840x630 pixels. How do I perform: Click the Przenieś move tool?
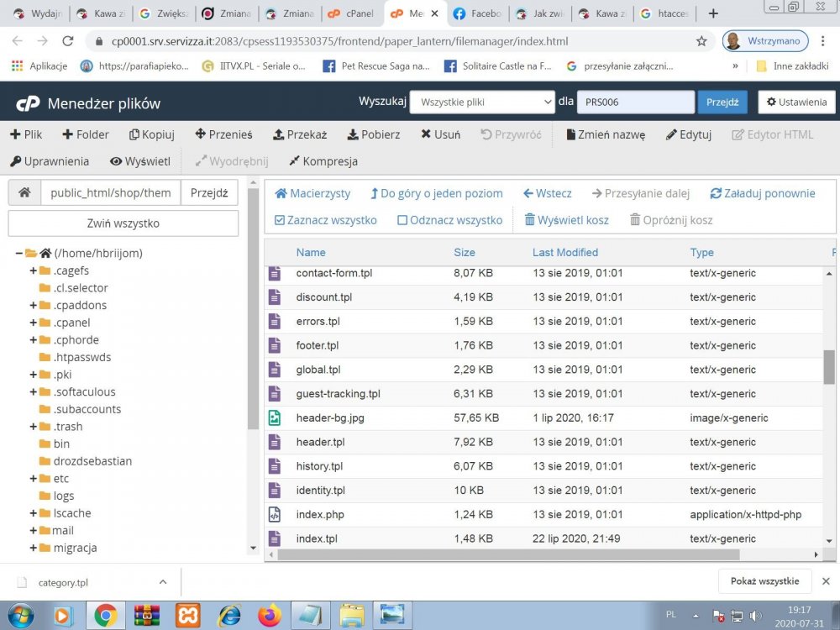click(x=224, y=134)
